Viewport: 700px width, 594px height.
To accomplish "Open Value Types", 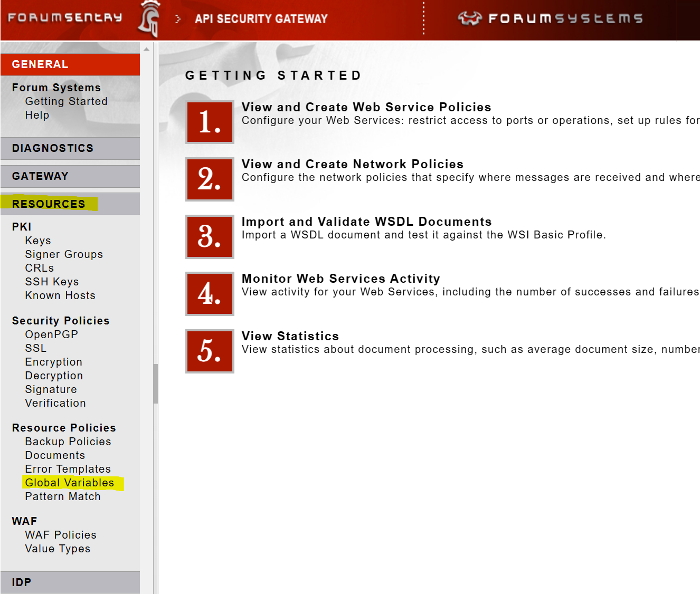I will point(58,549).
